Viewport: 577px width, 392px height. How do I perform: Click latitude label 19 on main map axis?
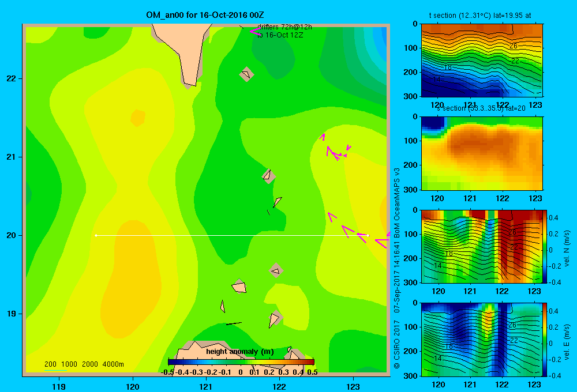[12, 314]
